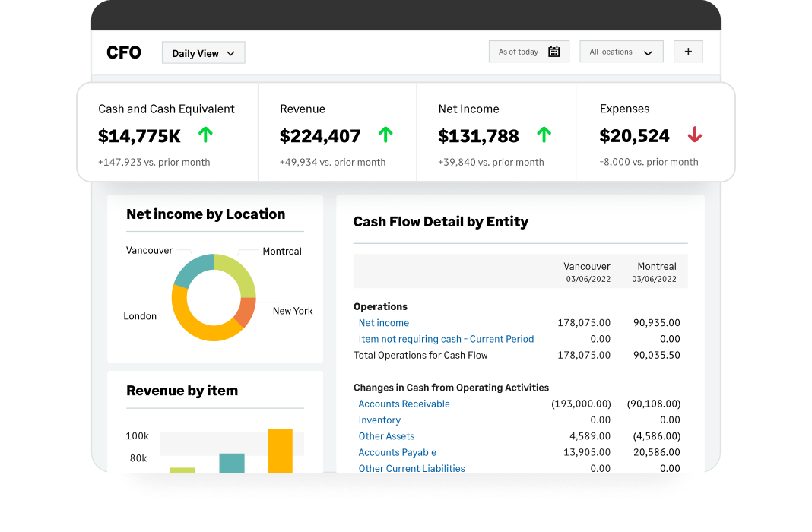Click the Other Current Liabilities link
Screen dimensions: 812x532
tap(411, 468)
